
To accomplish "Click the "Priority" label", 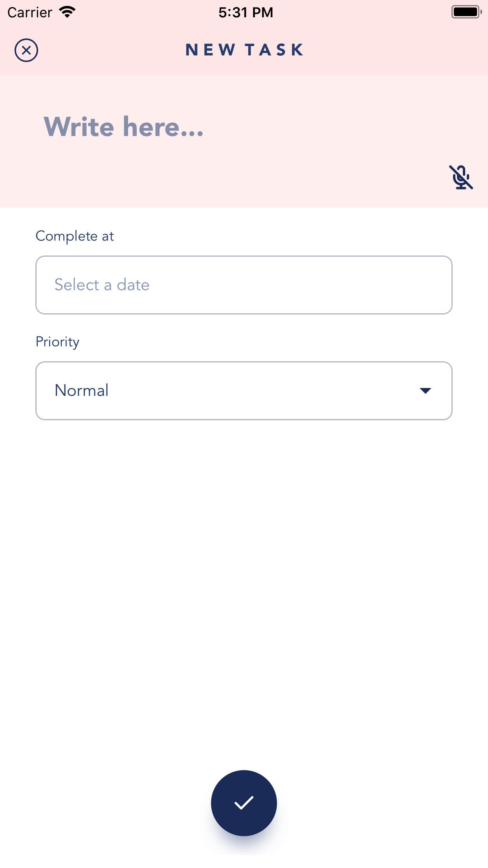I will coord(57,342).
